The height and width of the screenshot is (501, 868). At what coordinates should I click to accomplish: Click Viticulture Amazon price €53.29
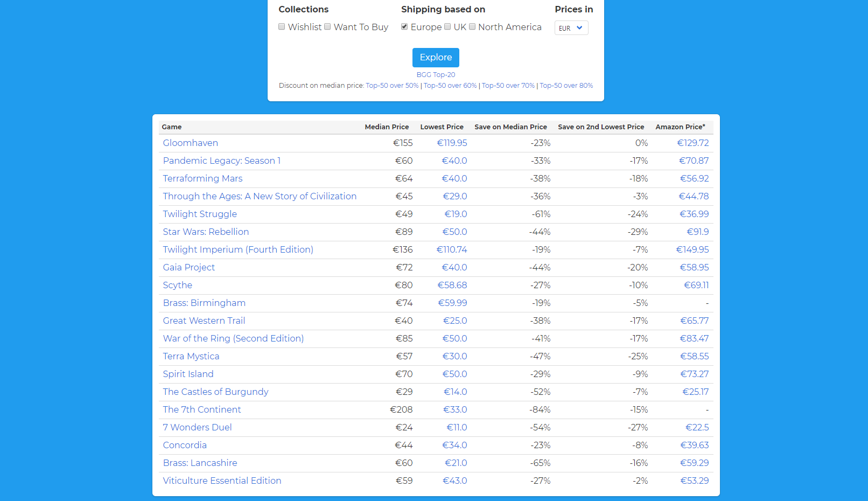coord(695,481)
